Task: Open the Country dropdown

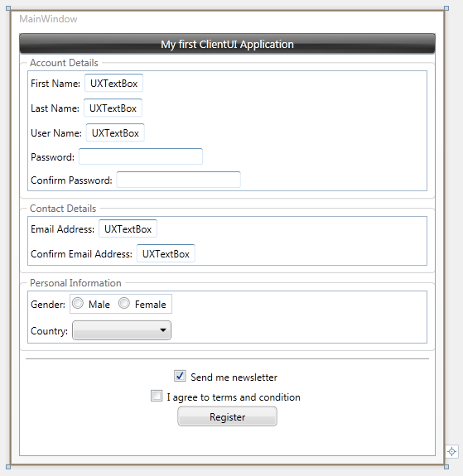Action: pos(122,330)
